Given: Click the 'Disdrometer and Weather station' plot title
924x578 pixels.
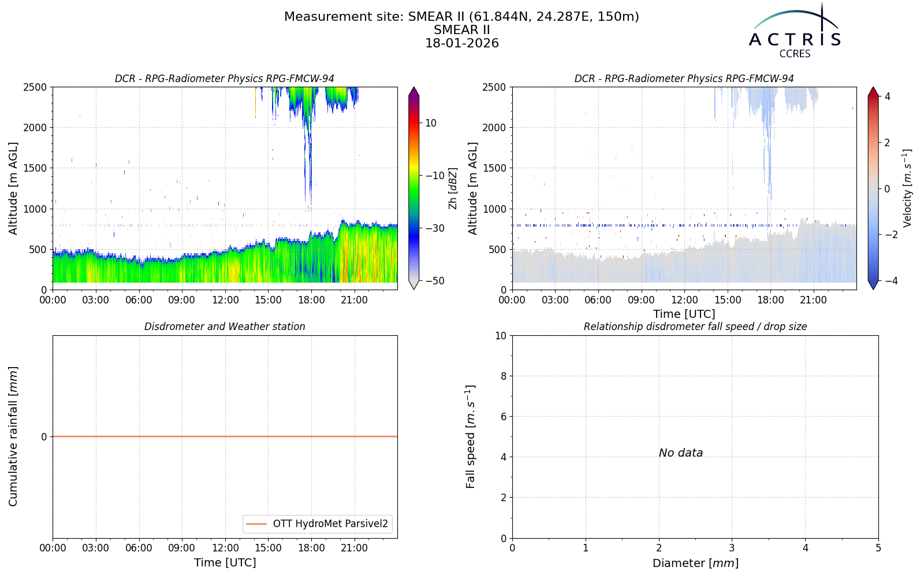Looking at the screenshot, I should (225, 327).
